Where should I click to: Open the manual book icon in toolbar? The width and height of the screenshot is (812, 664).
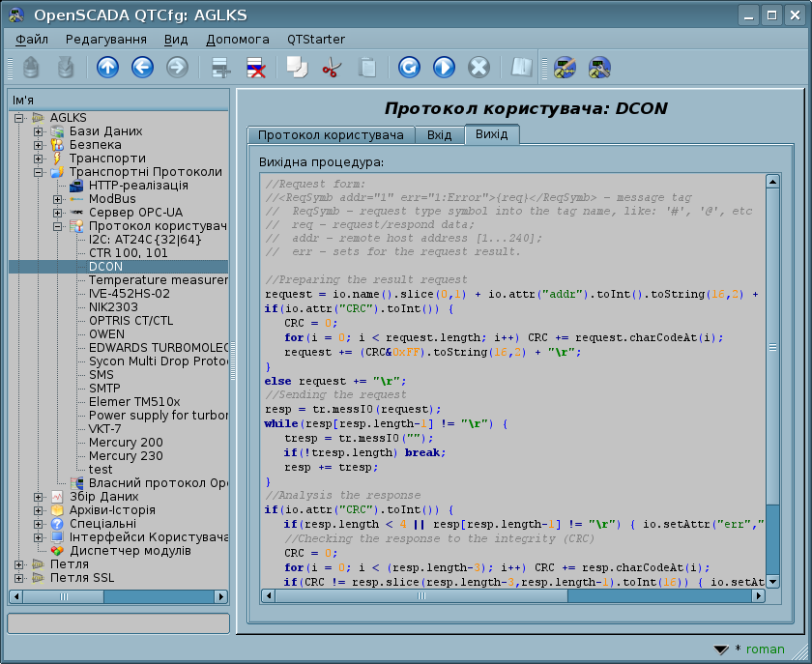coord(522,67)
